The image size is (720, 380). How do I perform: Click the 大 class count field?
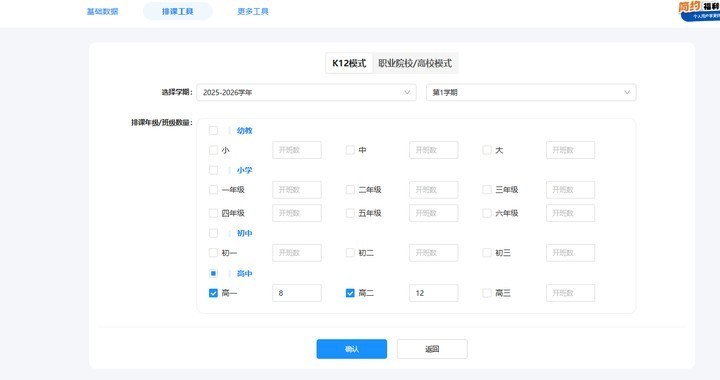(x=570, y=150)
